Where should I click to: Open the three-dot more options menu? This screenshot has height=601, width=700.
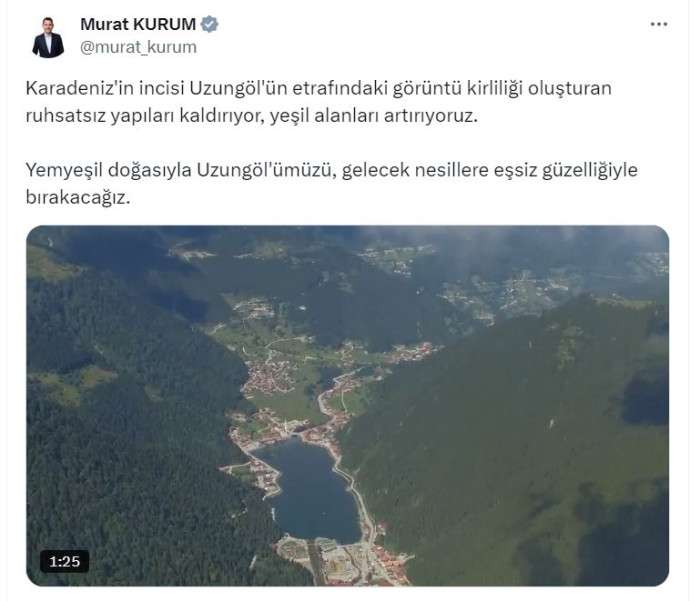pyautogui.click(x=658, y=25)
